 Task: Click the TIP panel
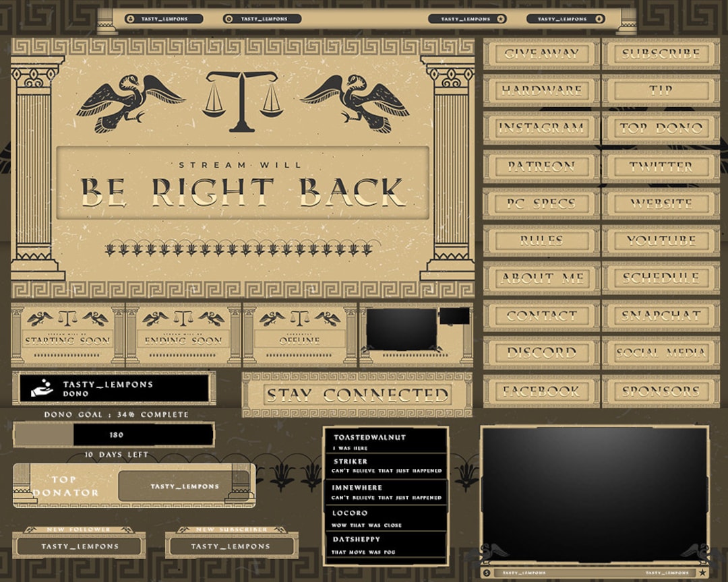click(x=659, y=91)
